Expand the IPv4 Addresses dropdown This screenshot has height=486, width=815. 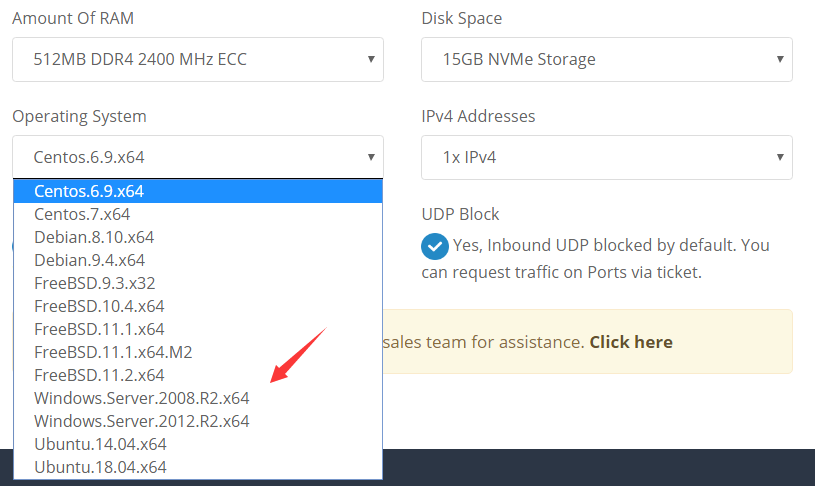[607, 157]
